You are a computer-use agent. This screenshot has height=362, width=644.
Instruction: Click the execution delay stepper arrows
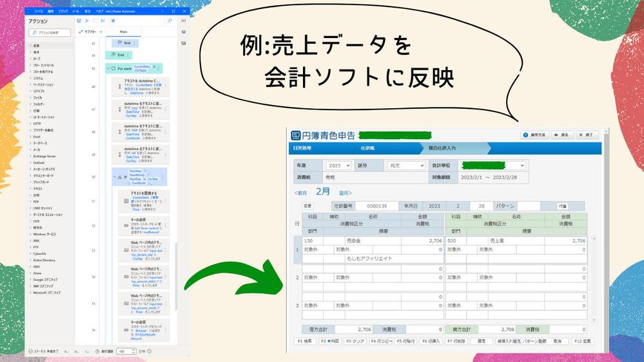click(133, 351)
